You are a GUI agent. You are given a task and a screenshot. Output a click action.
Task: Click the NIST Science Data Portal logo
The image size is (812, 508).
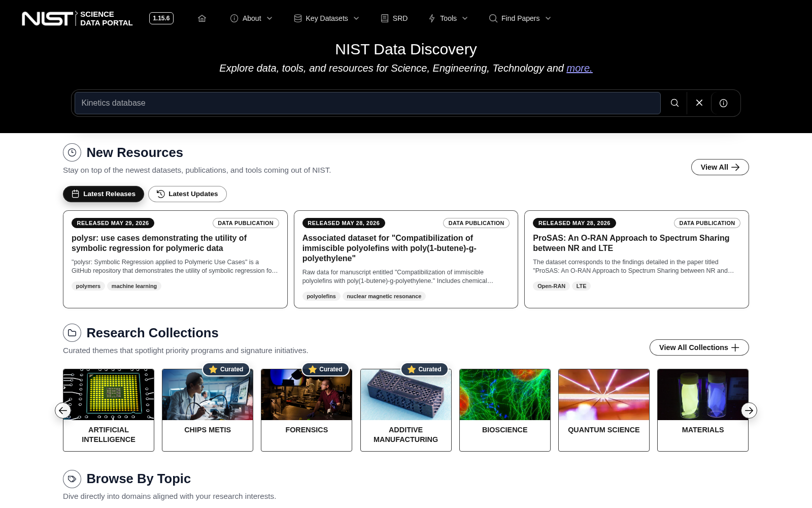77,18
